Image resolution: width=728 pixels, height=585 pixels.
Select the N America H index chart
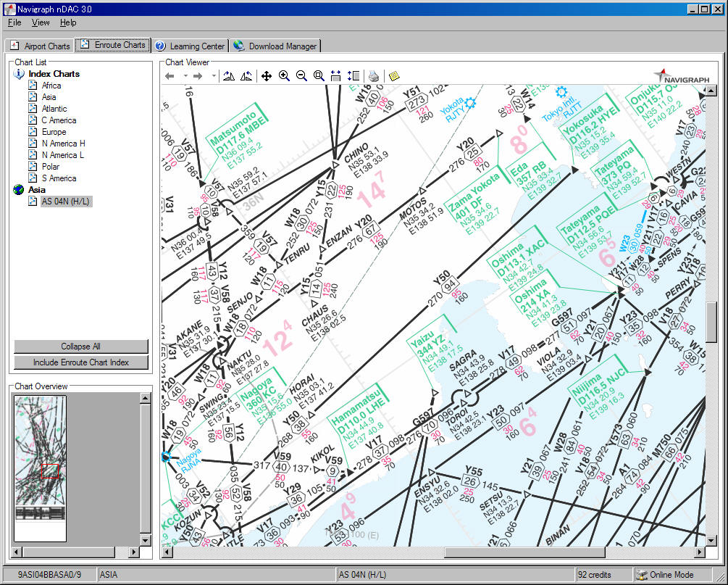63,144
